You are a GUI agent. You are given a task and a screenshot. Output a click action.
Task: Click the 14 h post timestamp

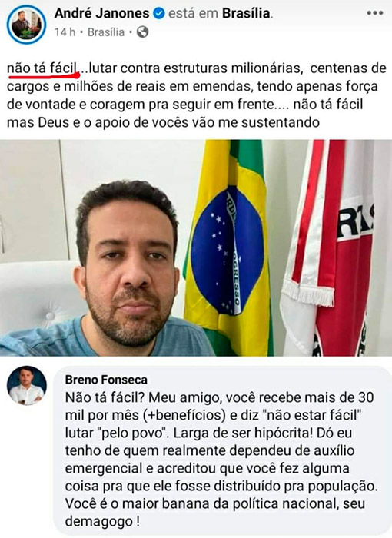[x=65, y=32]
